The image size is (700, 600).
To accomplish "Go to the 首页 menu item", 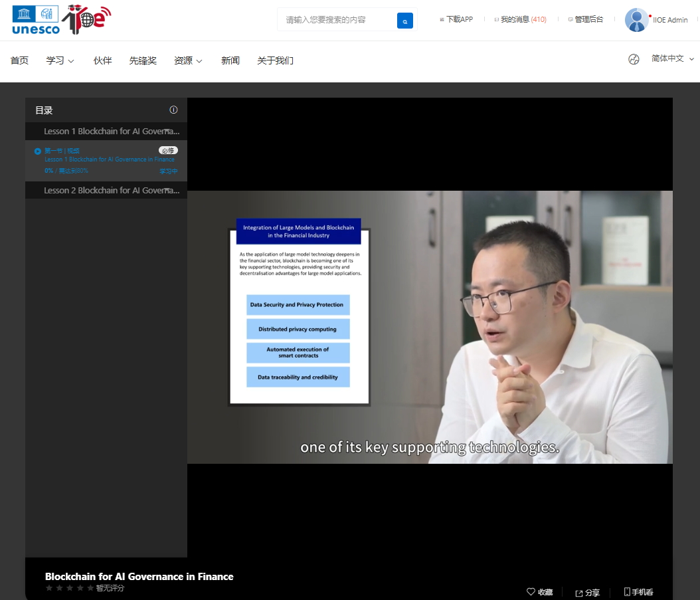I will (x=19, y=60).
